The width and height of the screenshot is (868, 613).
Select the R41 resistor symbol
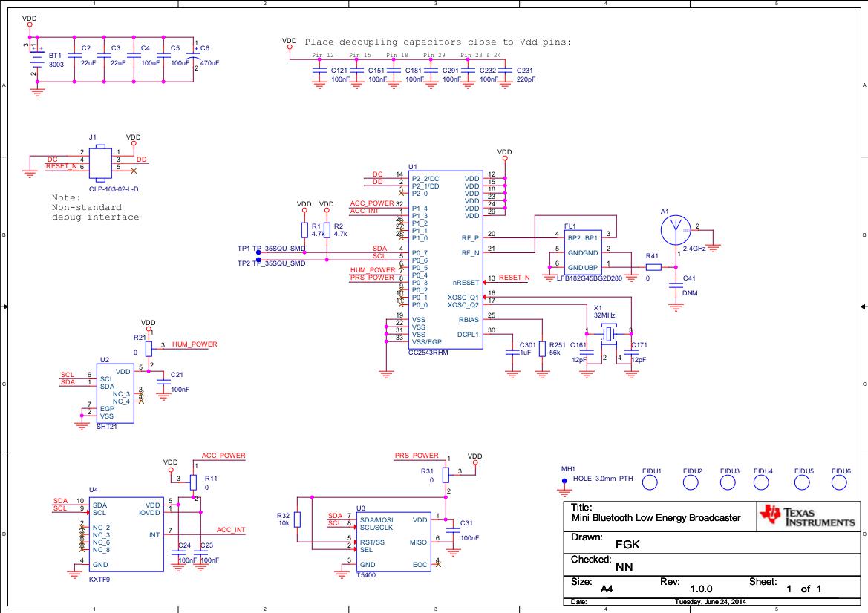click(x=653, y=267)
